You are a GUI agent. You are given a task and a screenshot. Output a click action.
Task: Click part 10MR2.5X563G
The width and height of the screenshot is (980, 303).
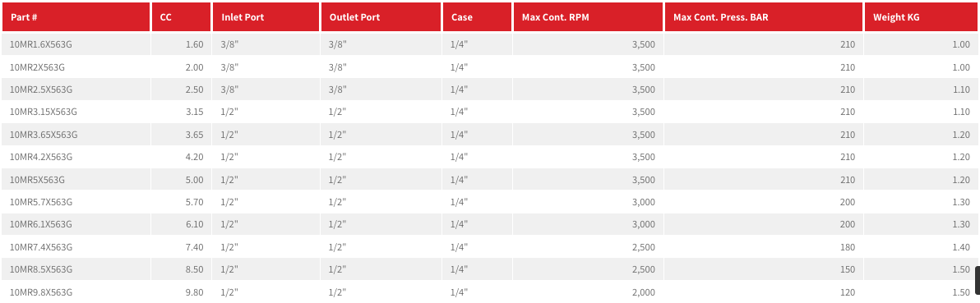[41, 90]
